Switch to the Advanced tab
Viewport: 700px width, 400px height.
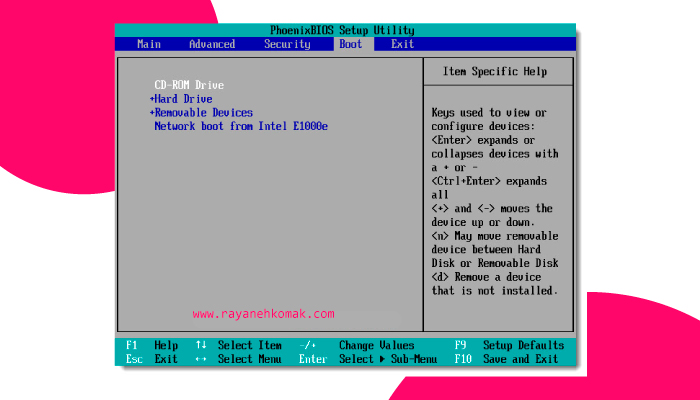click(x=212, y=44)
